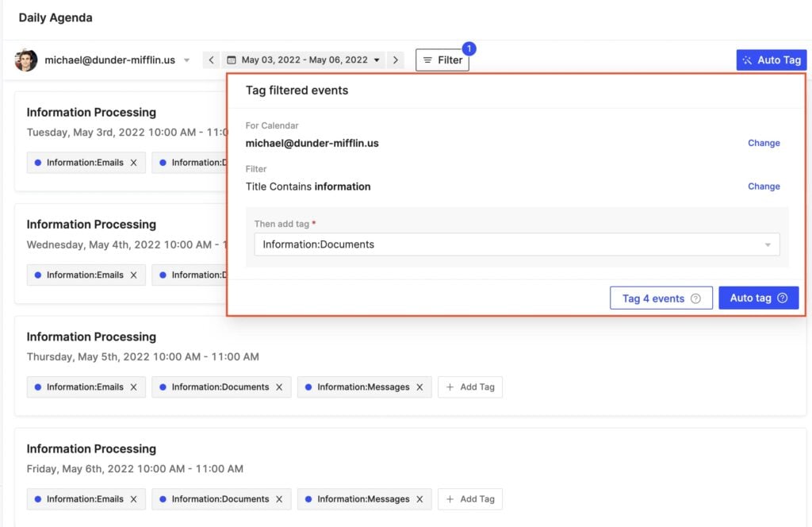Click Title Contains information filter text
The width and height of the screenshot is (812, 527).
point(308,187)
